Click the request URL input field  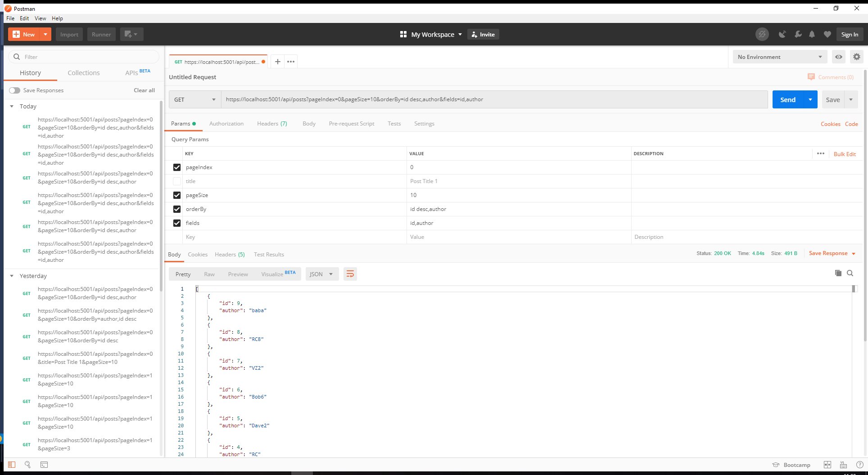pos(494,99)
